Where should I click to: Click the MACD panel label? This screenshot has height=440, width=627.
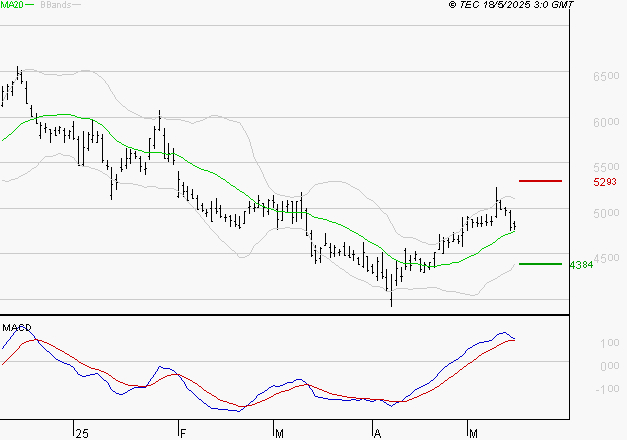[17, 328]
